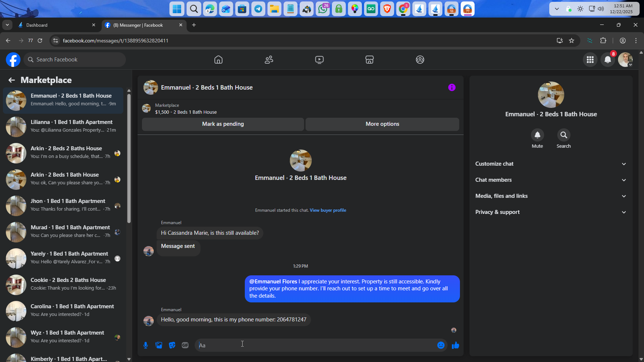Click the "Hi Cassandra Marie" message bubble

[210, 233]
